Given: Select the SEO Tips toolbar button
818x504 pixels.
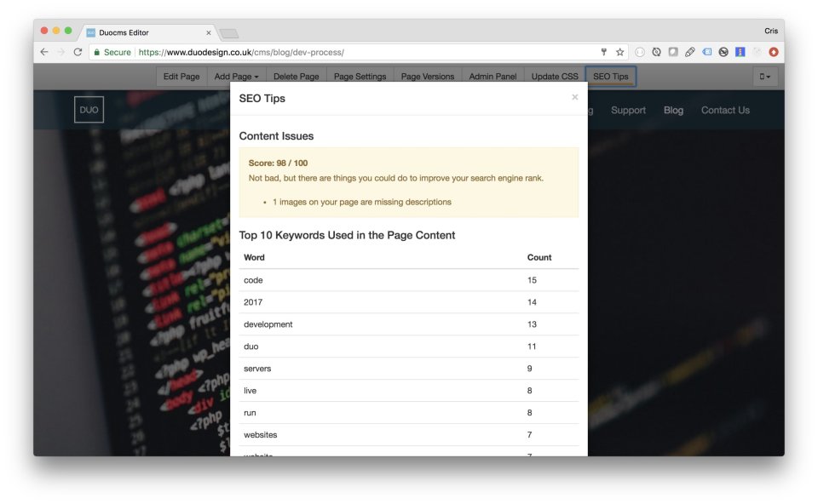Looking at the screenshot, I should coord(610,76).
